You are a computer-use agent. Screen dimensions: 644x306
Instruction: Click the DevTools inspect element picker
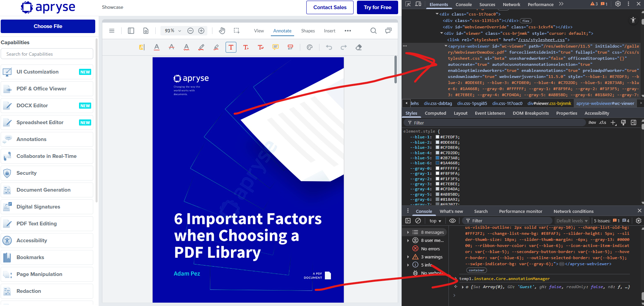click(408, 4)
